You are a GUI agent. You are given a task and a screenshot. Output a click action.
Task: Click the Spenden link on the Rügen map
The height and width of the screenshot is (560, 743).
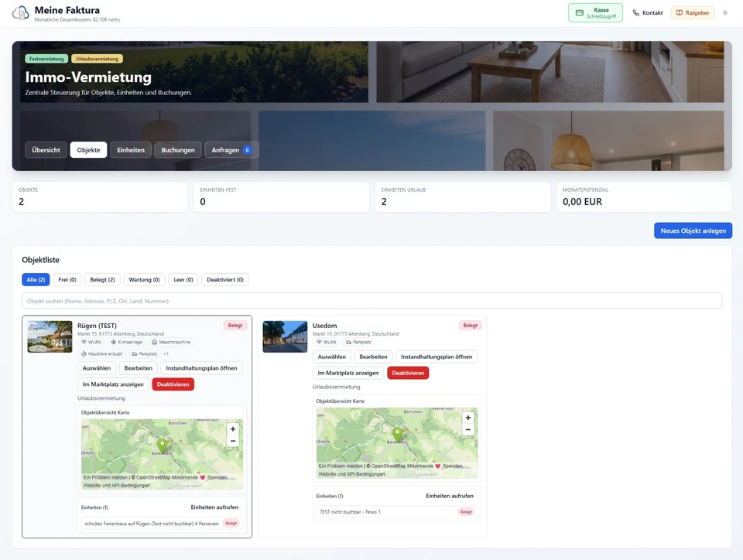217,478
